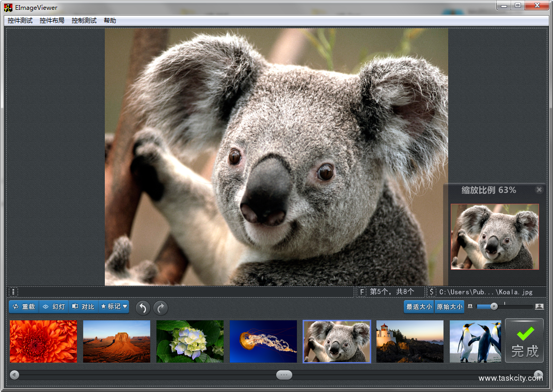
Task: Open the 帮助 help menu
Action: click(110, 21)
